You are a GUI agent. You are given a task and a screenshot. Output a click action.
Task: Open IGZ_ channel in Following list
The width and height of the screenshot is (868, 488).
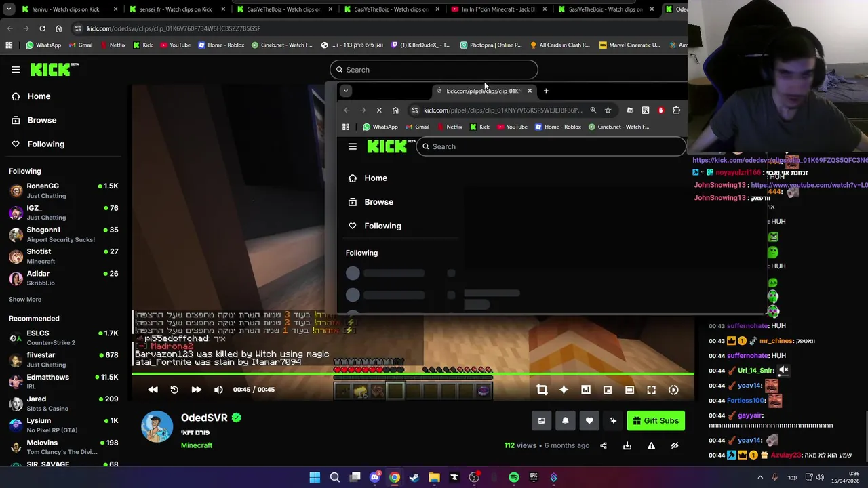click(64, 212)
